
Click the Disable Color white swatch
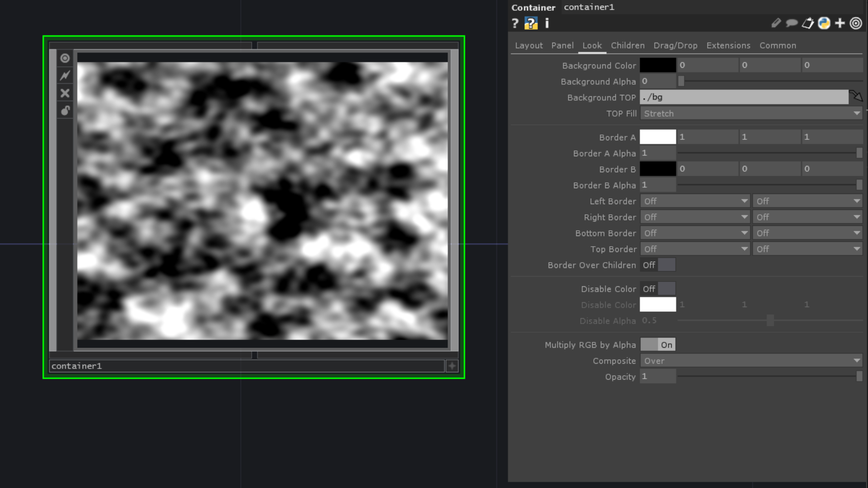(658, 305)
